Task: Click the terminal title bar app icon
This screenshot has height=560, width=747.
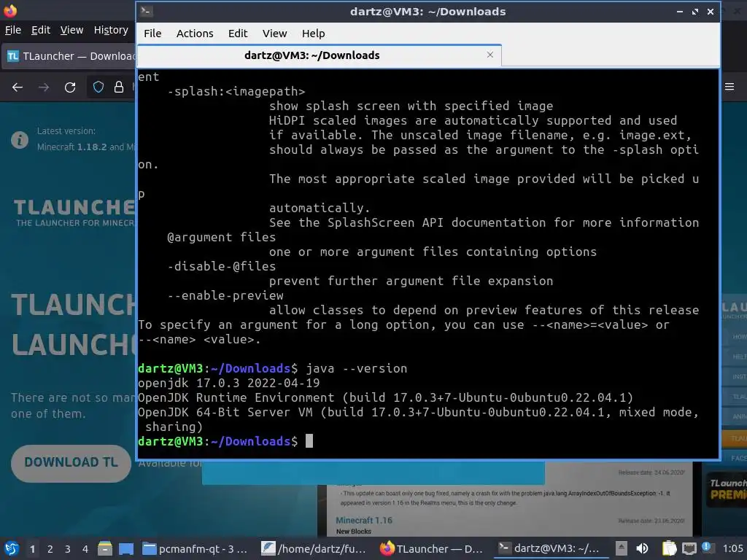Action: click(147, 12)
